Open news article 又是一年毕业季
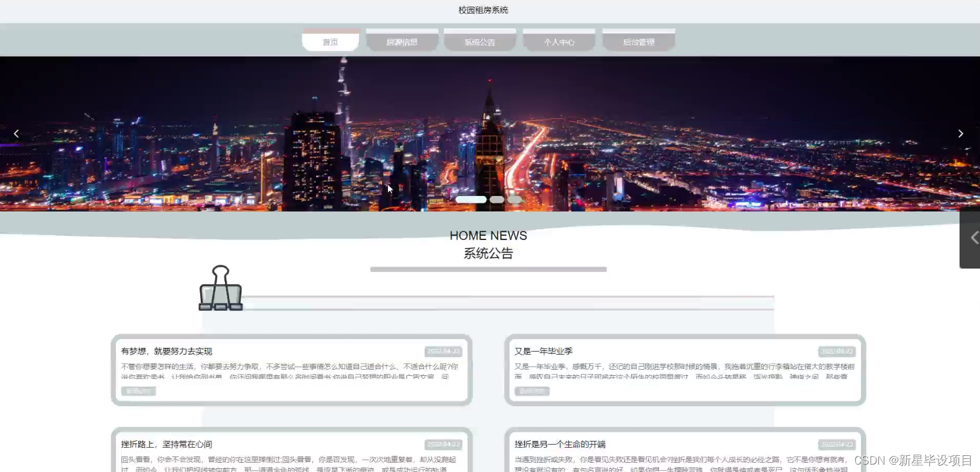The height and width of the screenshot is (472, 980). click(544, 351)
